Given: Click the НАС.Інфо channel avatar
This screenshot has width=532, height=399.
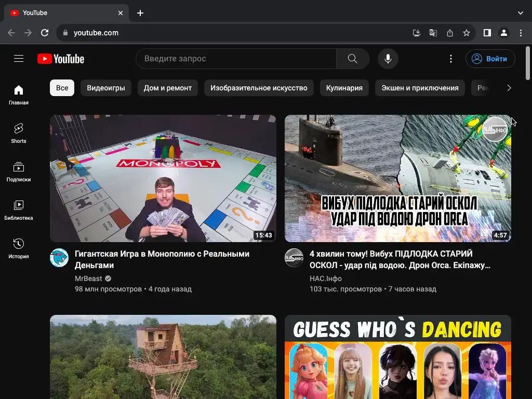Looking at the screenshot, I should (294, 258).
